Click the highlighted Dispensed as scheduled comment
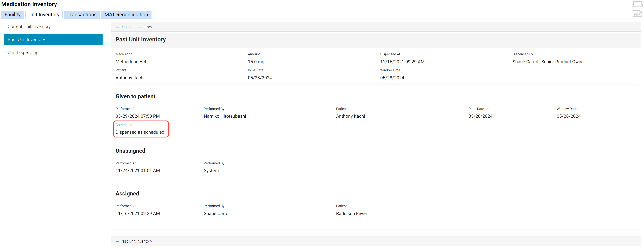644x248 pixels. [x=140, y=132]
